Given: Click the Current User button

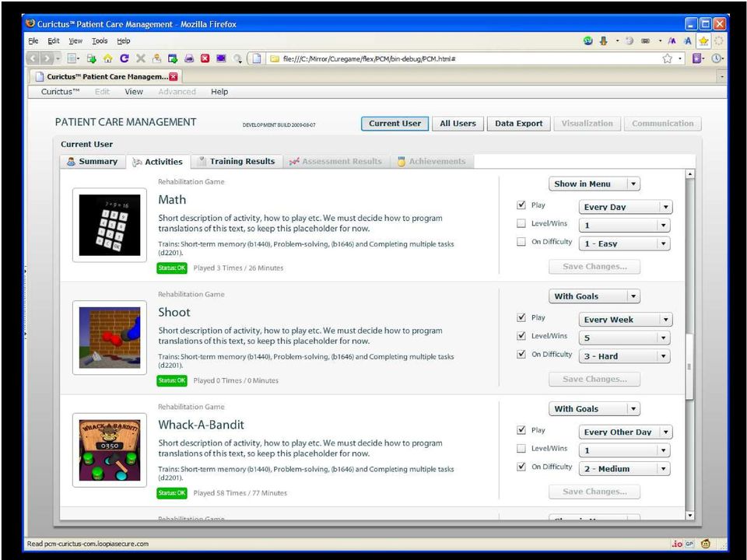Looking at the screenshot, I should point(395,124).
